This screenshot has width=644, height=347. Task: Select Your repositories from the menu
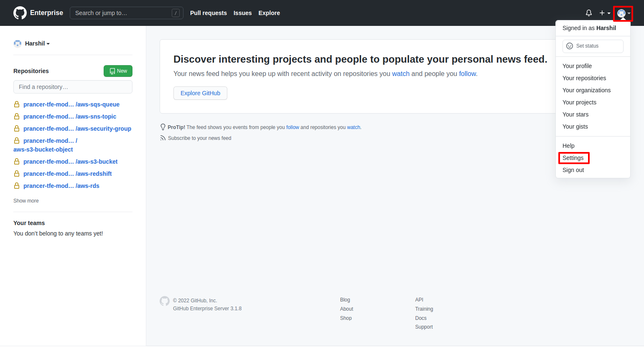coord(584,78)
